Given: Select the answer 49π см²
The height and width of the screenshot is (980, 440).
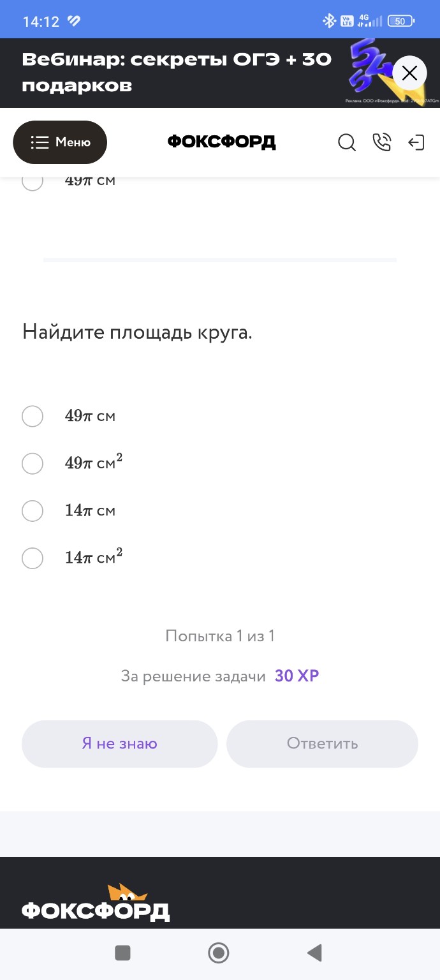Looking at the screenshot, I should (33, 463).
